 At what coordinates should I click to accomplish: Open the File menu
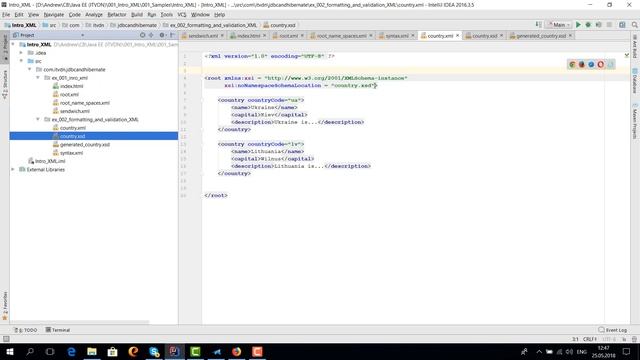6,15
